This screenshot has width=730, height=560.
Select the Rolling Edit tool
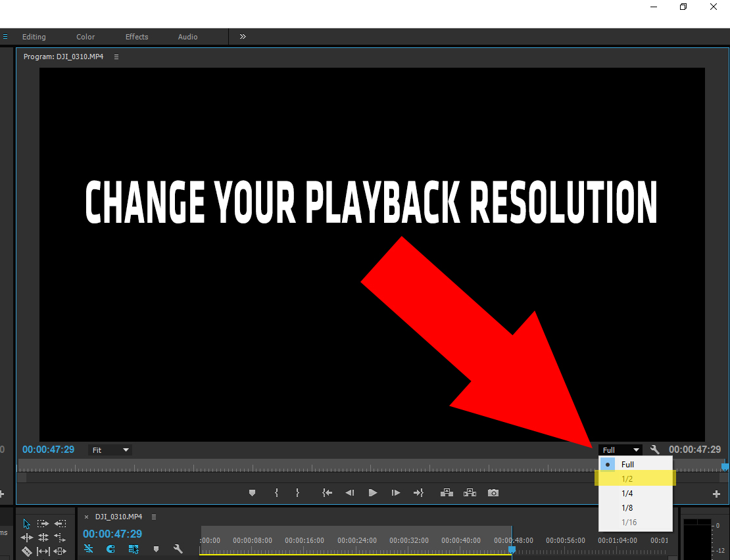pyautogui.click(x=43, y=538)
